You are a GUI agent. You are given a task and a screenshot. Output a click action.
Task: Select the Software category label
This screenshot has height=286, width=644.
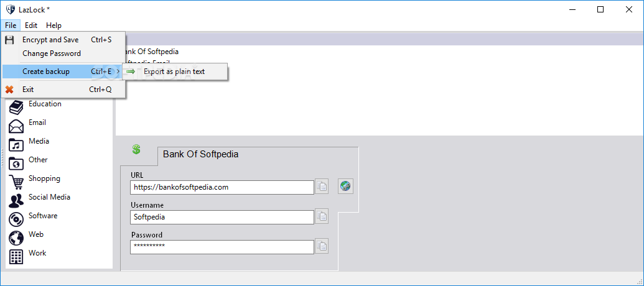pos(43,216)
